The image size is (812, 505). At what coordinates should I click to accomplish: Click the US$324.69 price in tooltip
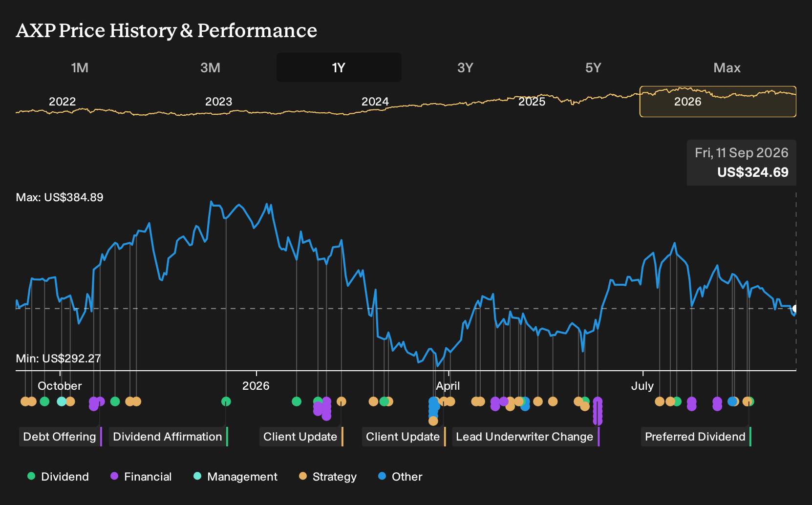click(x=753, y=172)
